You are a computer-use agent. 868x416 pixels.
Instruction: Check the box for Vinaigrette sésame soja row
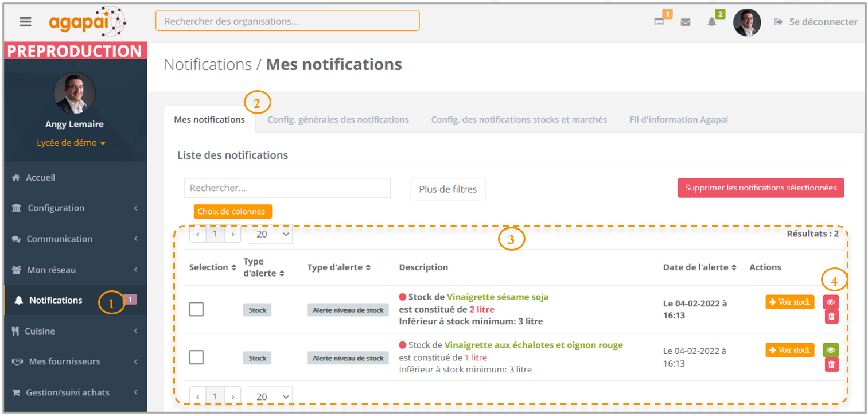(x=196, y=309)
